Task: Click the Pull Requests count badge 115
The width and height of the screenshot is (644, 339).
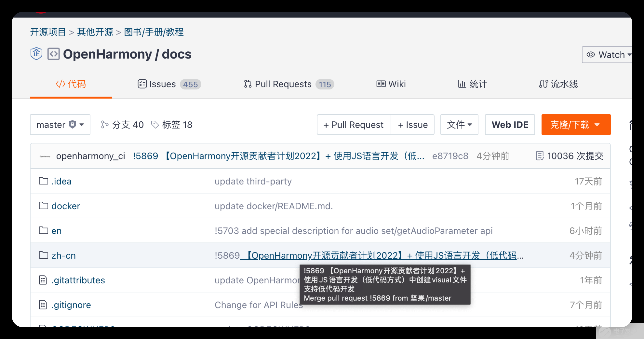Action: click(x=325, y=85)
